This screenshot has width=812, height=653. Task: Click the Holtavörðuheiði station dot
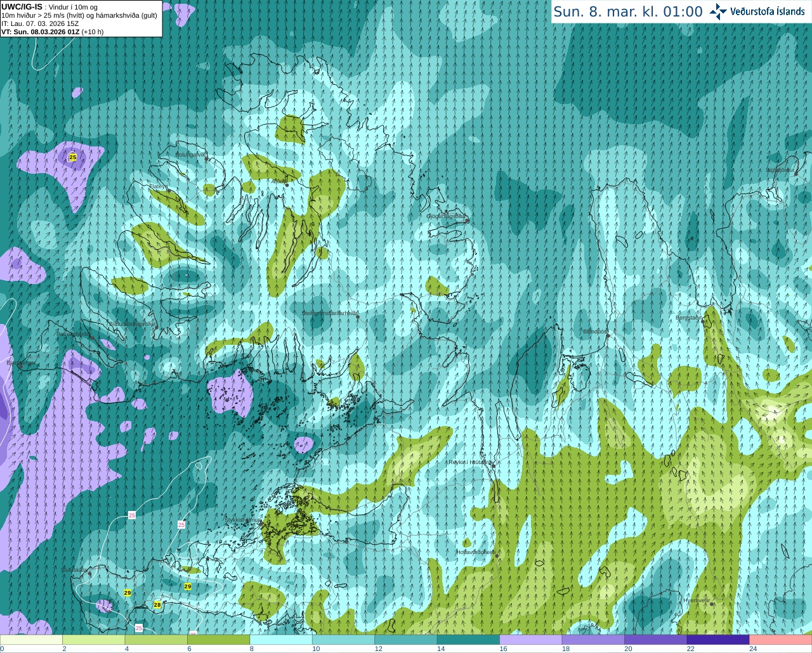(x=497, y=556)
